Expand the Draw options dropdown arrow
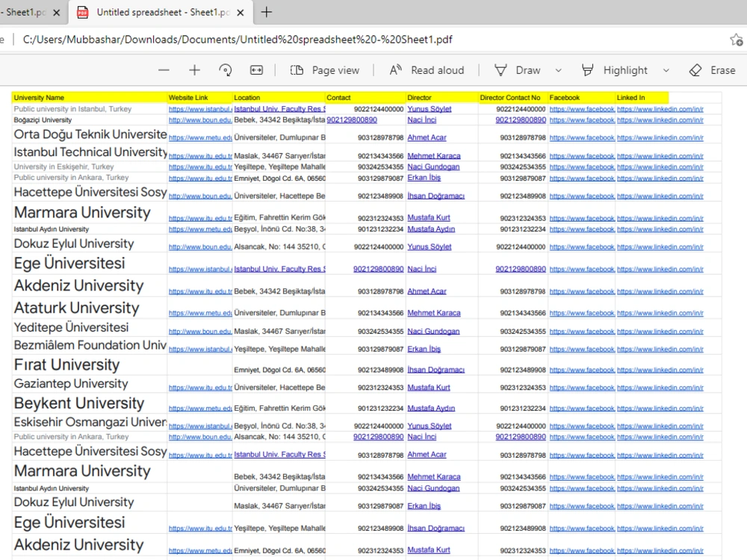 [558, 70]
